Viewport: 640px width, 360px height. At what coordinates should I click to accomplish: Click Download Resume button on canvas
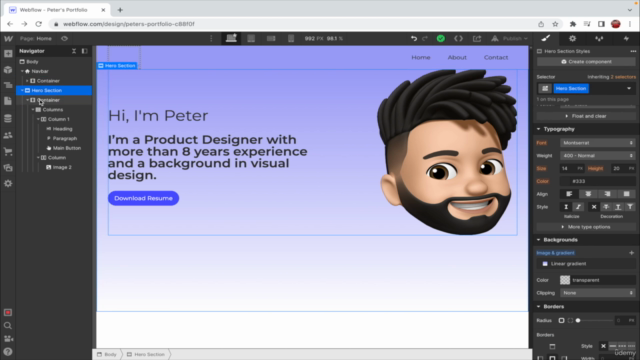coord(143,198)
